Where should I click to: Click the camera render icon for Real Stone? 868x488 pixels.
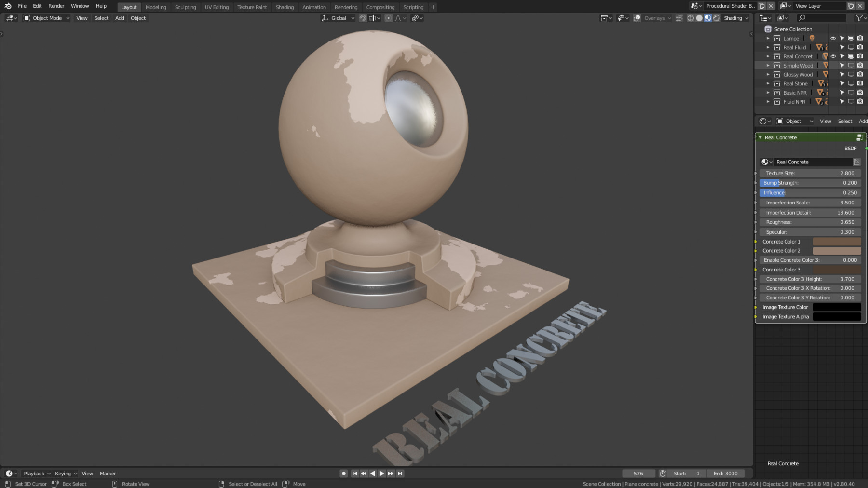(860, 83)
